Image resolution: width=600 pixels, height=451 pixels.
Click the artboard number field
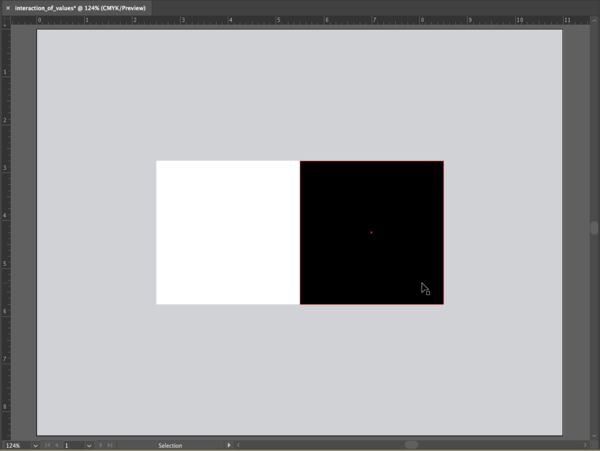[72, 444]
